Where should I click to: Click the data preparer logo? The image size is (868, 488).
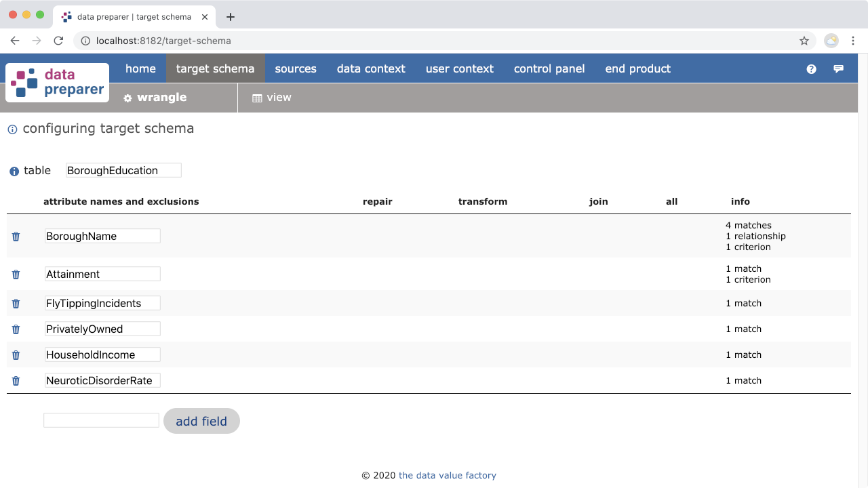coord(57,83)
